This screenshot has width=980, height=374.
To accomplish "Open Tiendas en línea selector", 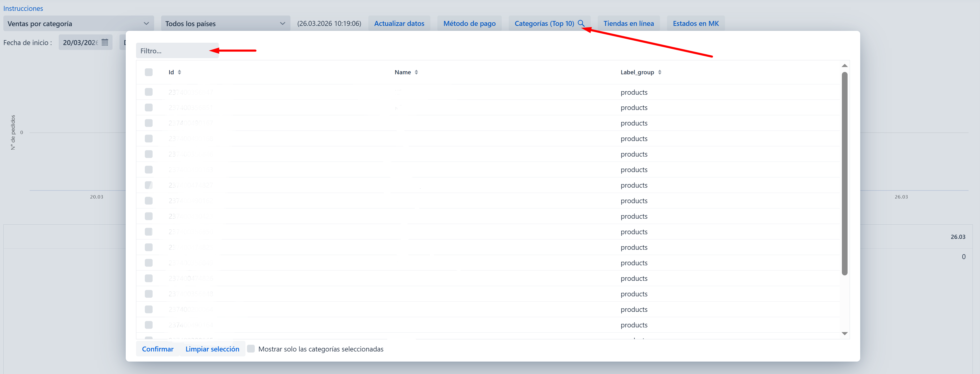I will coord(628,23).
